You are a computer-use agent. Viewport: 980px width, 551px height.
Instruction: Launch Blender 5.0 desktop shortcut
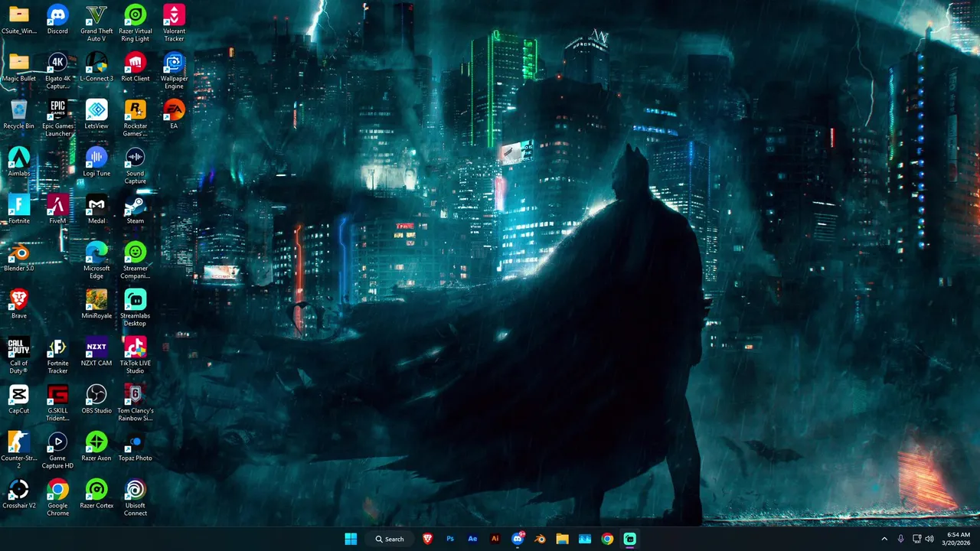(x=19, y=258)
